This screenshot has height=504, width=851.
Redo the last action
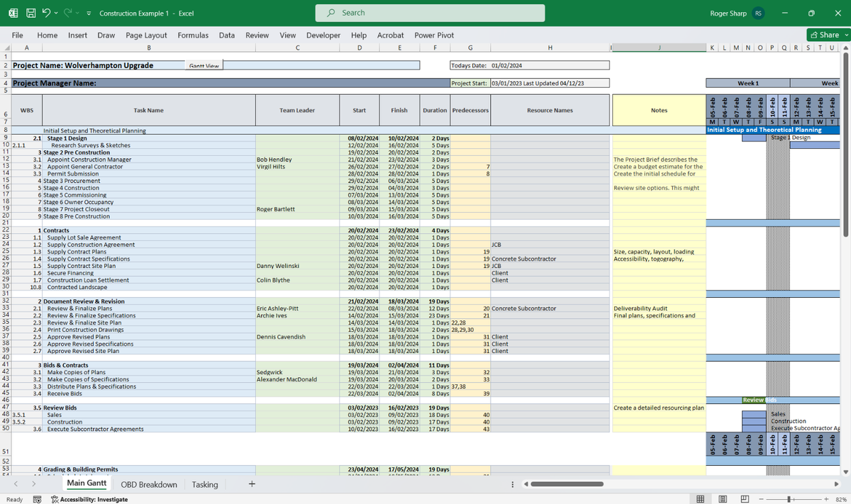click(68, 13)
